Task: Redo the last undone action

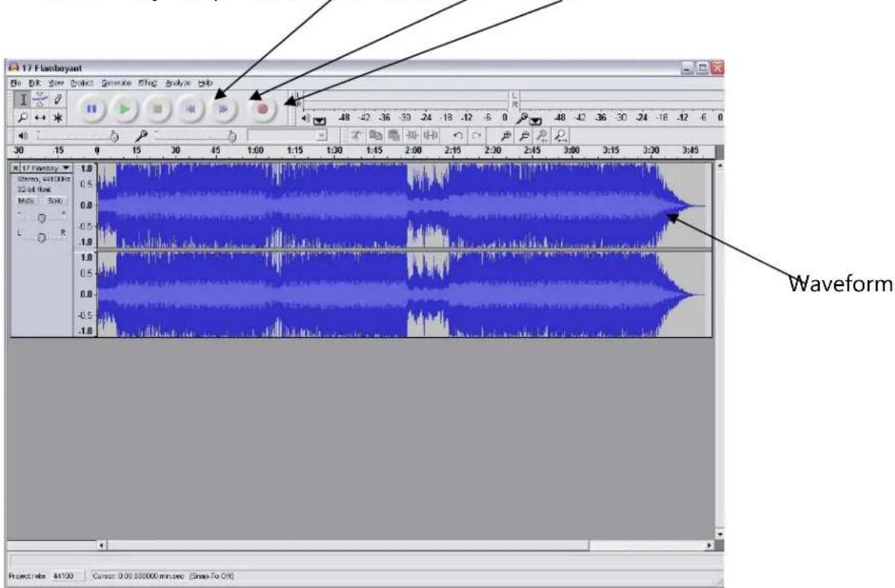Action: coord(476,135)
